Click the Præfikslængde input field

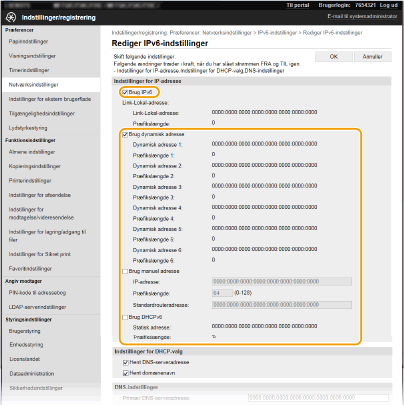click(222, 293)
